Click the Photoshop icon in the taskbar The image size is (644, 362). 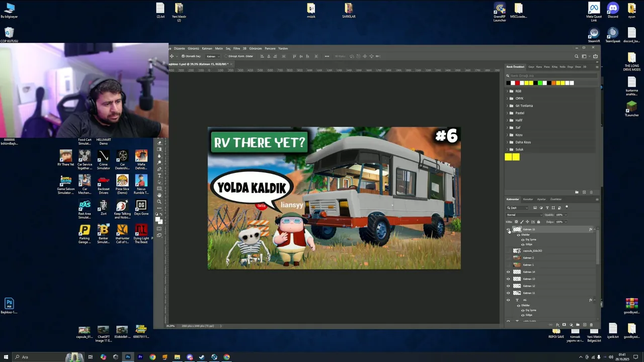[128, 357]
